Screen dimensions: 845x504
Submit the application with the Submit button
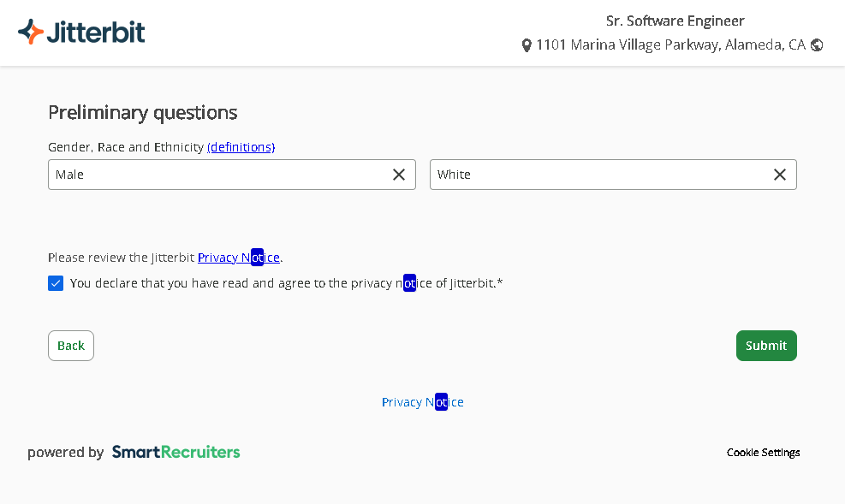click(x=765, y=346)
